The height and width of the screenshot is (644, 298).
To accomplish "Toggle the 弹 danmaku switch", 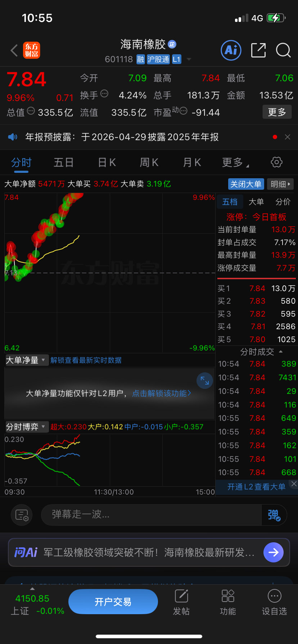I will point(274,515).
